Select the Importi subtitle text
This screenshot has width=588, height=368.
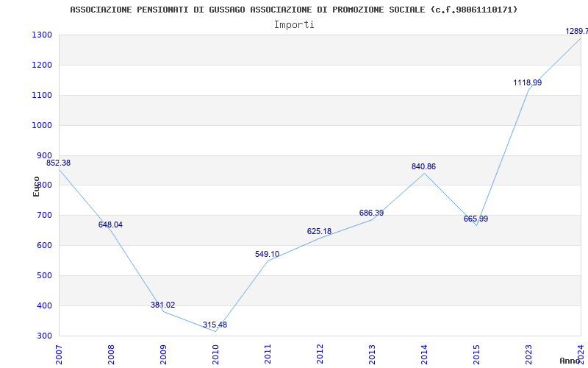[294, 24]
